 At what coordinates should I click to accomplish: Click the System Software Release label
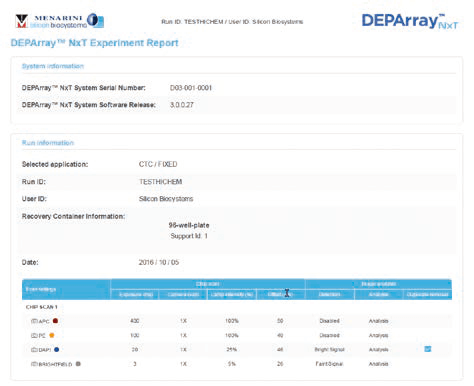point(89,105)
